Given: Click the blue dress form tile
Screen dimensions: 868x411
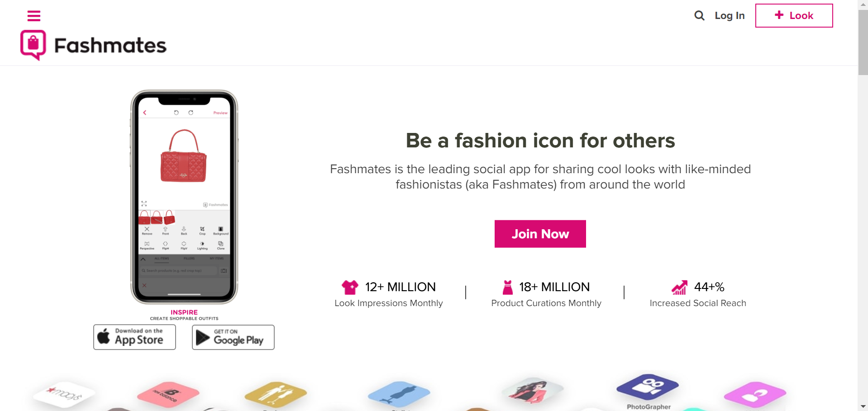Looking at the screenshot, I should click(399, 393).
